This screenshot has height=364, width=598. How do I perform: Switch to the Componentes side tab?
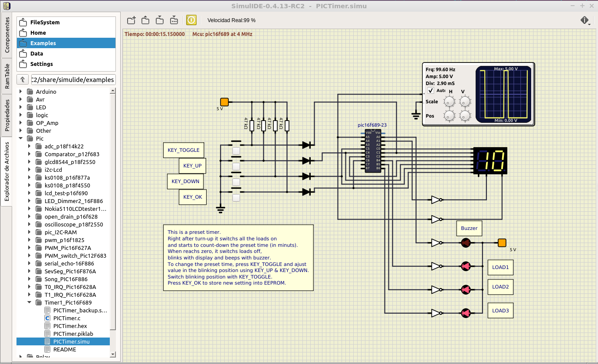7,35
